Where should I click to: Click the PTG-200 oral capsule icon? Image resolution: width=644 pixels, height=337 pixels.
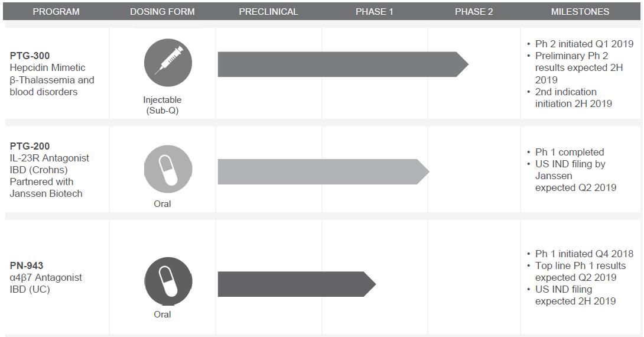(x=168, y=169)
